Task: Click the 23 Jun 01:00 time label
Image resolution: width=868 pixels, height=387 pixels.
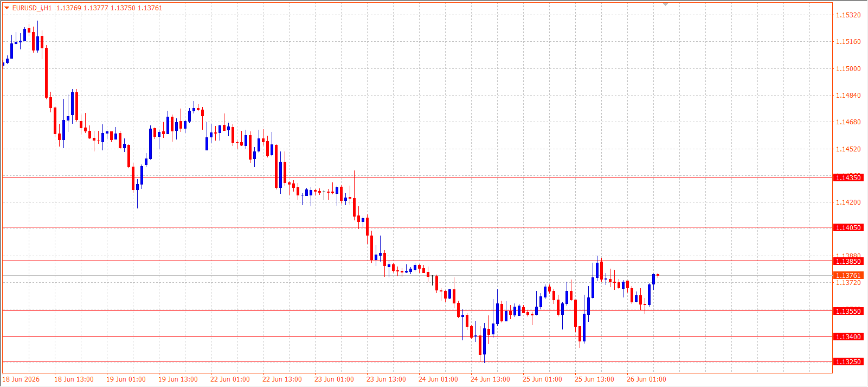Action: 334,379
